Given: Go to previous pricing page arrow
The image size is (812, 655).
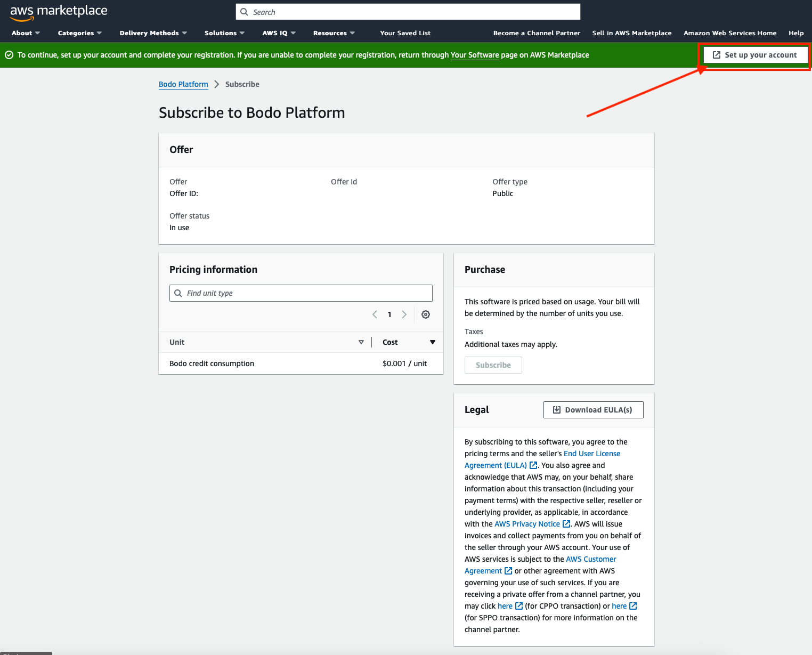Looking at the screenshot, I should 375,314.
